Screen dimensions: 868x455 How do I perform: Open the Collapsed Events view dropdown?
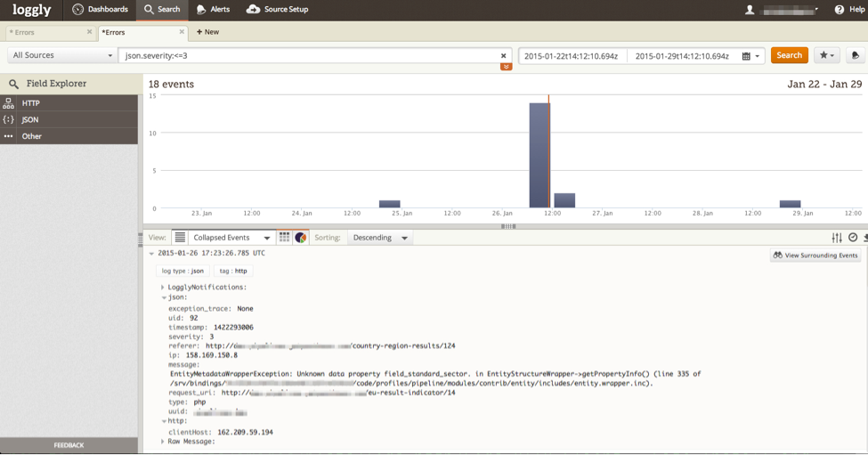(231, 238)
